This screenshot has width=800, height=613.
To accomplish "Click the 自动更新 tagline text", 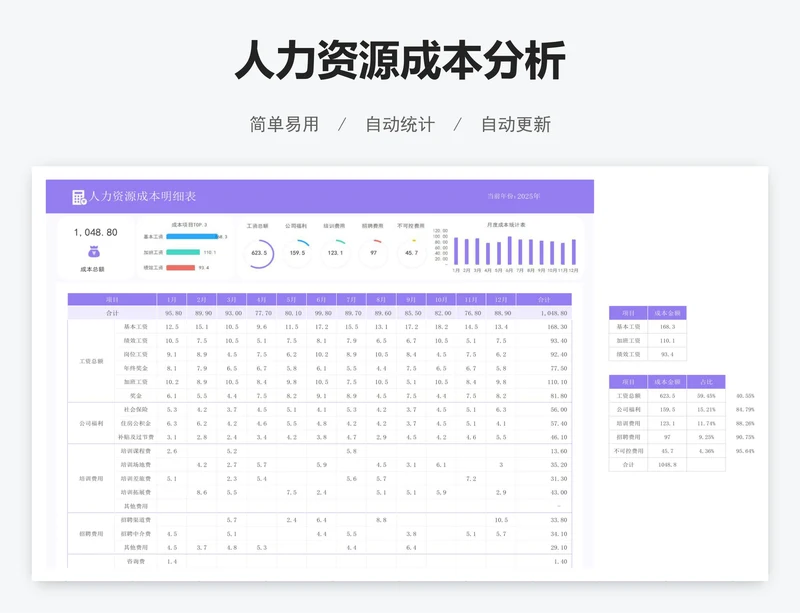I will click(x=516, y=125).
